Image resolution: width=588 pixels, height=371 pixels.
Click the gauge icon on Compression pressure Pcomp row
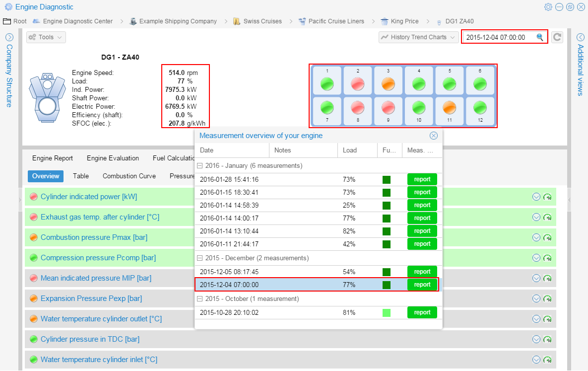(x=546, y=258)
